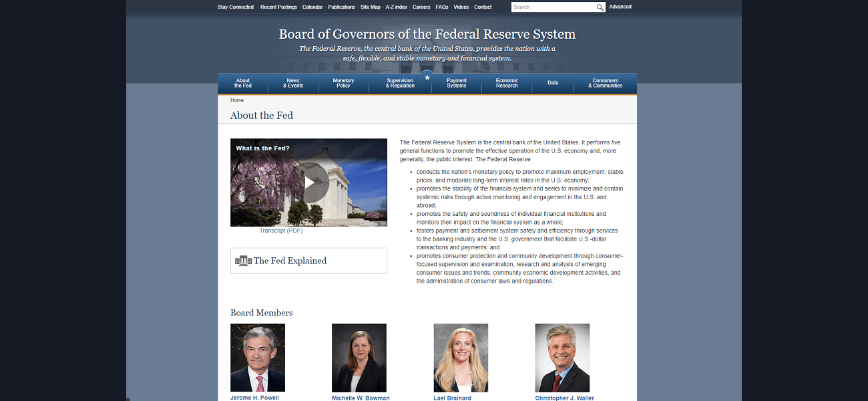Click the Stay Connected link
The image size is (868, 401).
coord(236,7)
